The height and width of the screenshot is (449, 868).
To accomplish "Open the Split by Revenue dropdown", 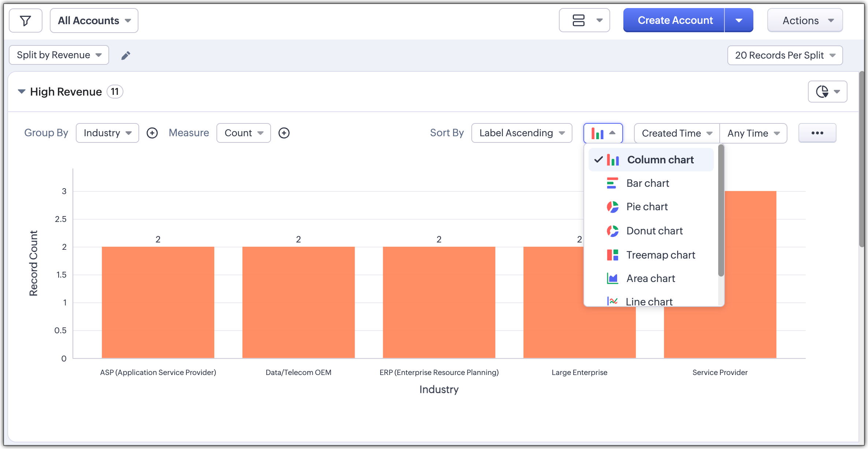I will pos(59,55).
